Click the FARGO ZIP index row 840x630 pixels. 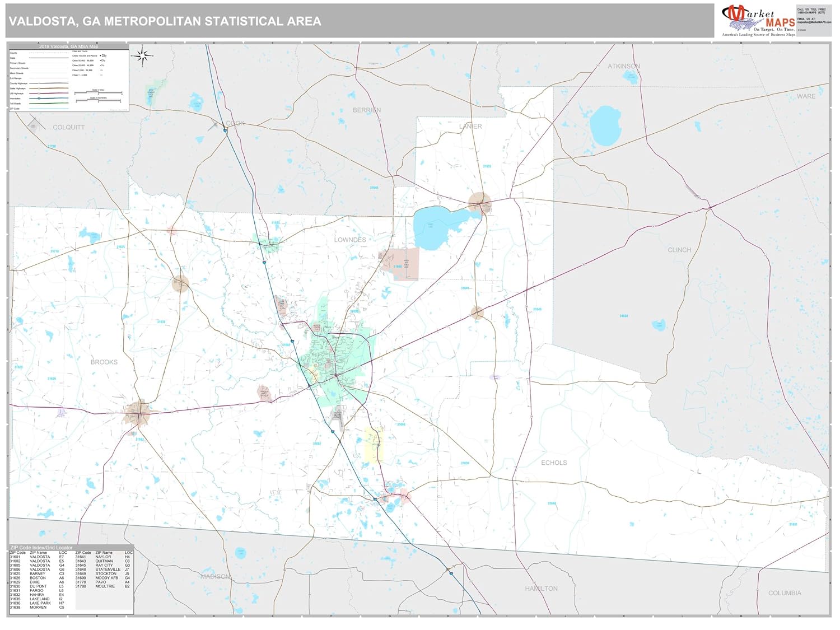coord(38,591)
